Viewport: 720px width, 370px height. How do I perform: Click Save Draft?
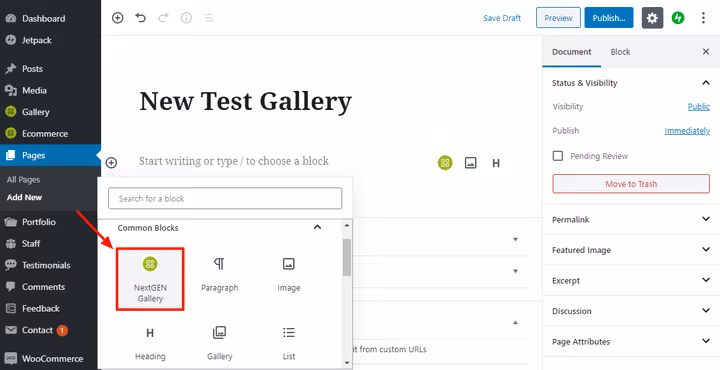point(502,18)
